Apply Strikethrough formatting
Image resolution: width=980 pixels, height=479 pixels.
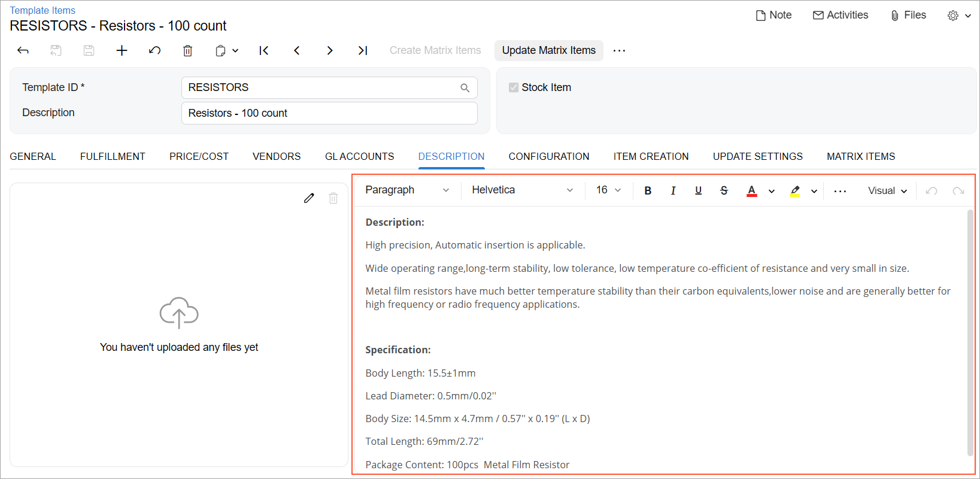[724, 190]
